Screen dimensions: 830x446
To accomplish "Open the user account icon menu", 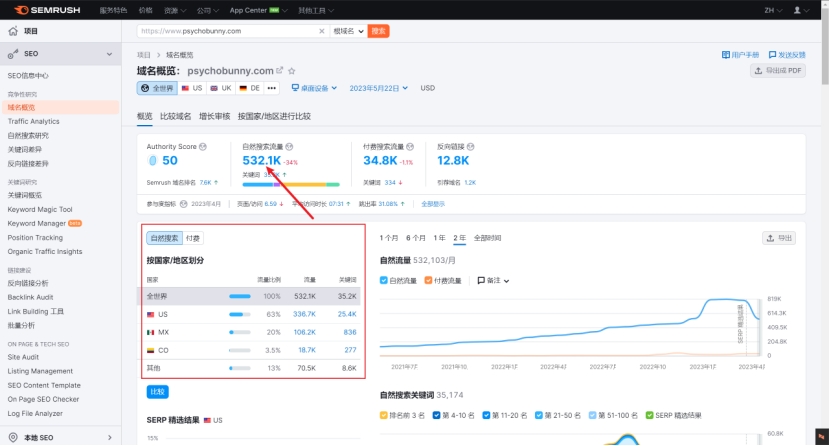I will coord(797,10).
